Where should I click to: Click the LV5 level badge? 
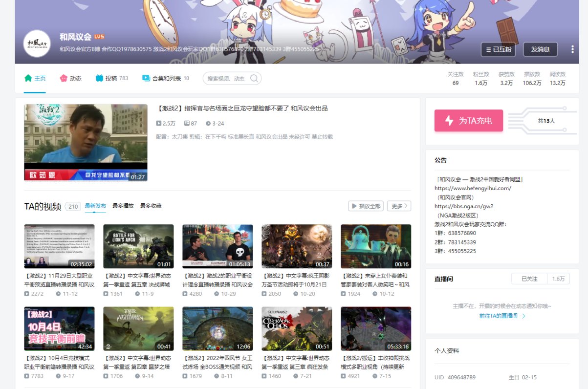[99, 37]
